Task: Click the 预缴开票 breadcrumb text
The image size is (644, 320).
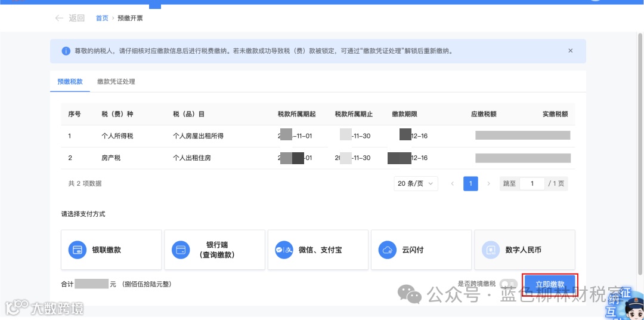Action: point(130,18)
